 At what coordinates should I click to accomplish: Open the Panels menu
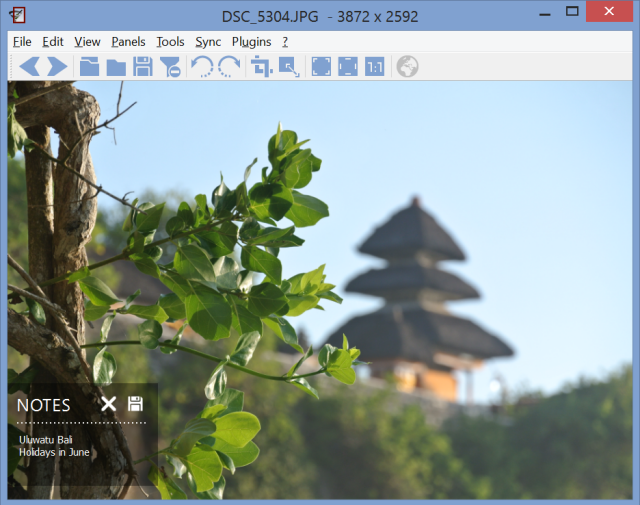(x=128, y=41)
